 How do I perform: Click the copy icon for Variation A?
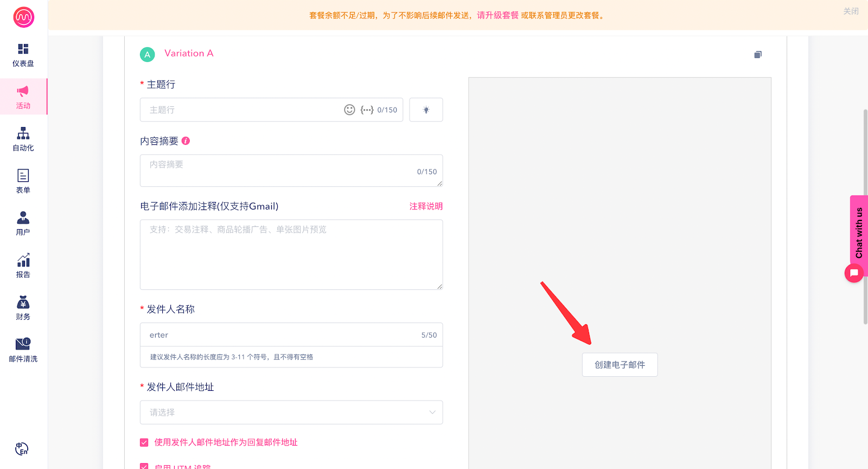coord(758,54)
